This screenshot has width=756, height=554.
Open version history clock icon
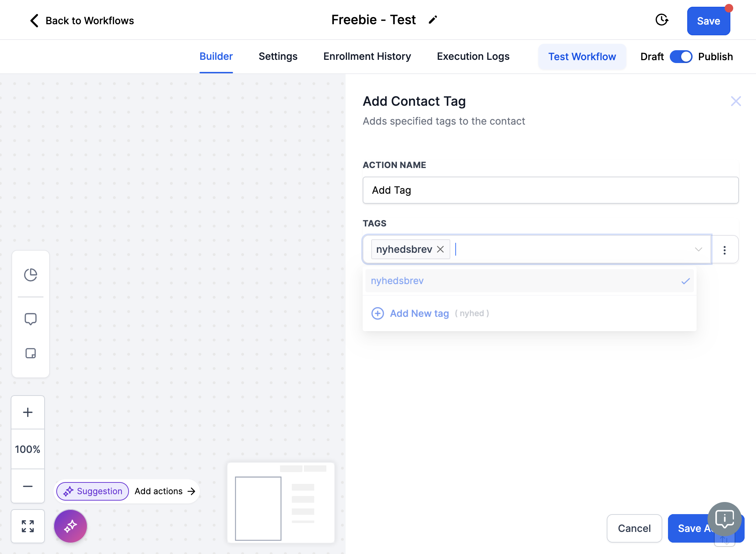pyautogui.click(x=662, y=20)
